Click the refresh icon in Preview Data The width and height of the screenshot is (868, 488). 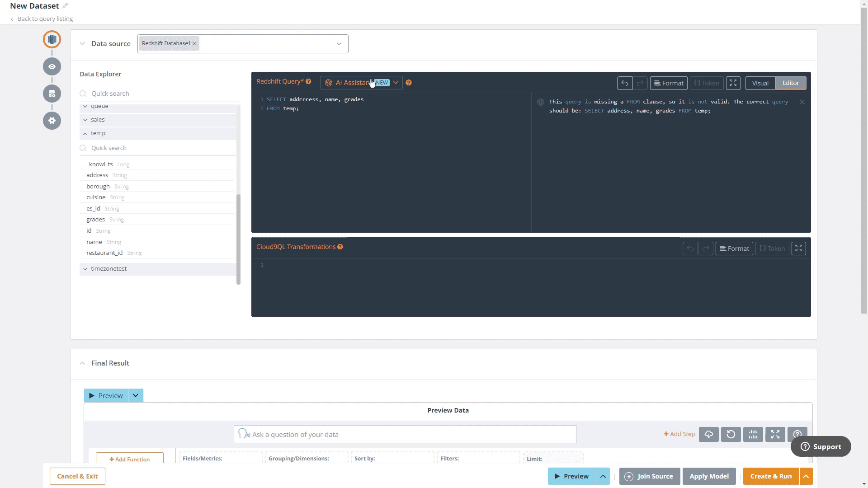click(x=731, y=434)
